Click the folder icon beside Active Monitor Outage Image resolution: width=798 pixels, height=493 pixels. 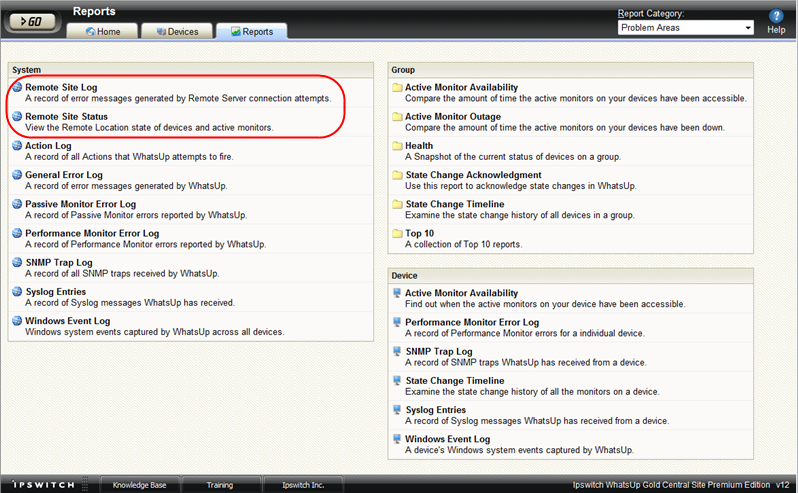click(x=397, y=117)
